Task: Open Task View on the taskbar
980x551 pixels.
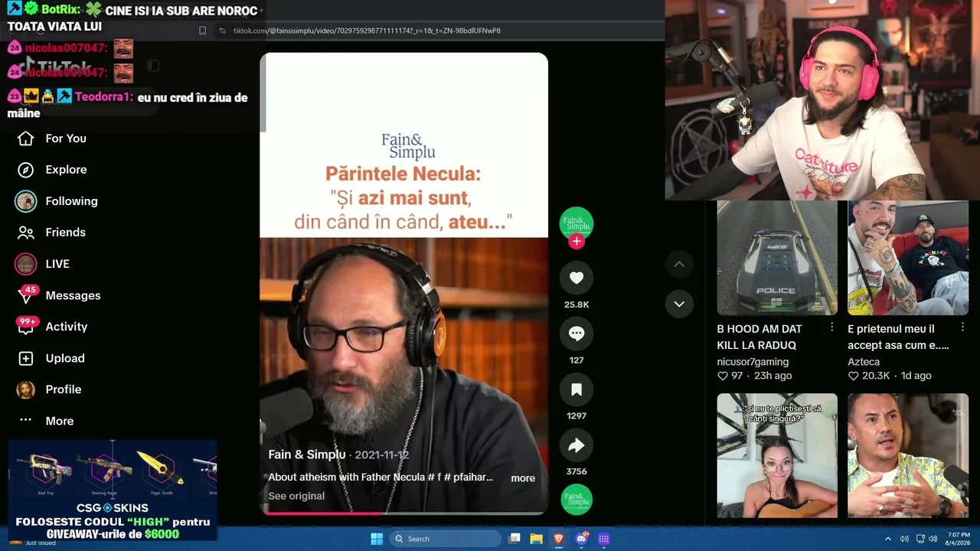Action: [515, 539]
